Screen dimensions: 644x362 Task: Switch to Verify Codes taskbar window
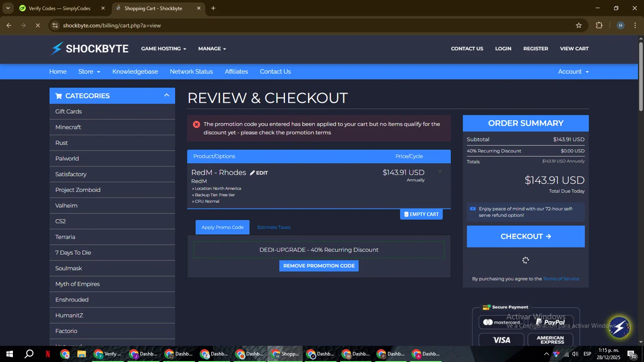tap(108, 354)
